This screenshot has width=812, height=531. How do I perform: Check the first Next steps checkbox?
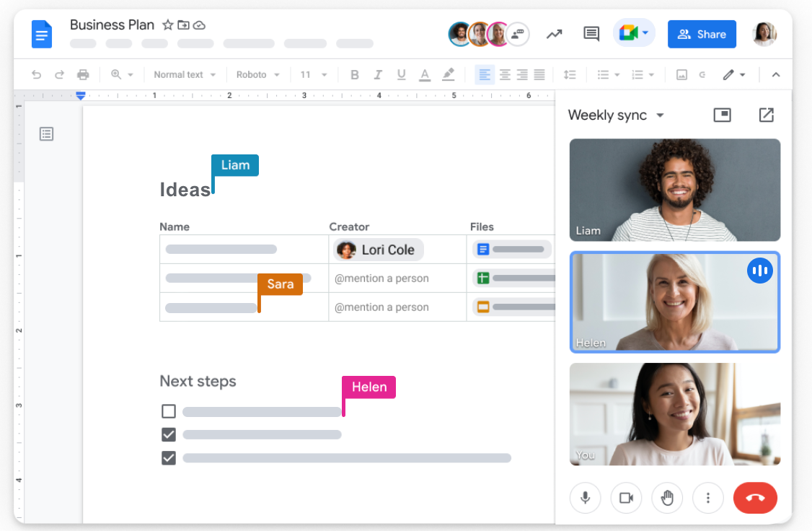(168, 411)
